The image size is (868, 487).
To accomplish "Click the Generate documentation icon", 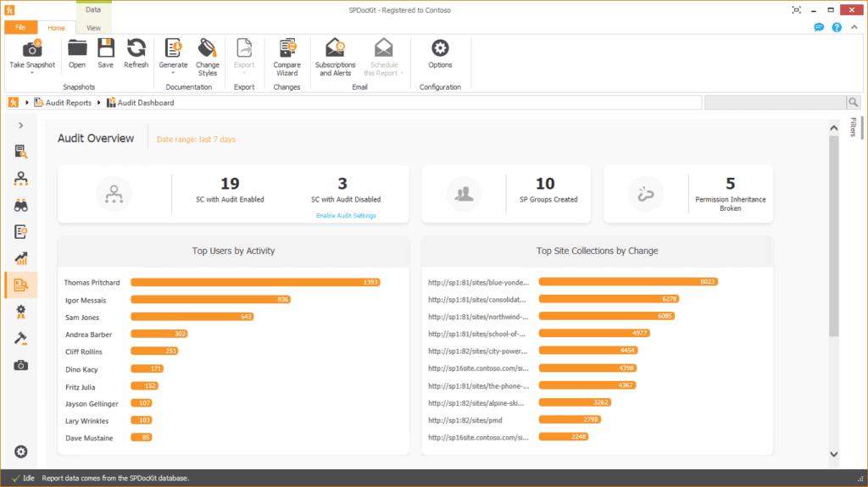I will point(173,48).
